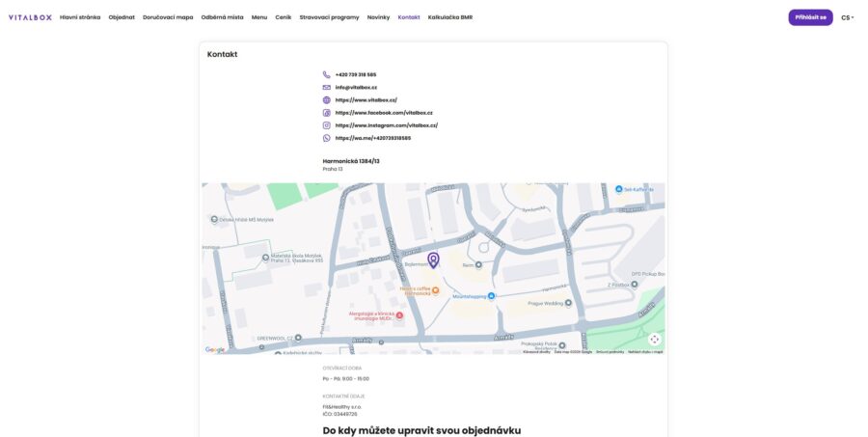Click the VITALBOX logo
Image resolution: width=868 pixels, height=437 pixels.
pos(30,17)
